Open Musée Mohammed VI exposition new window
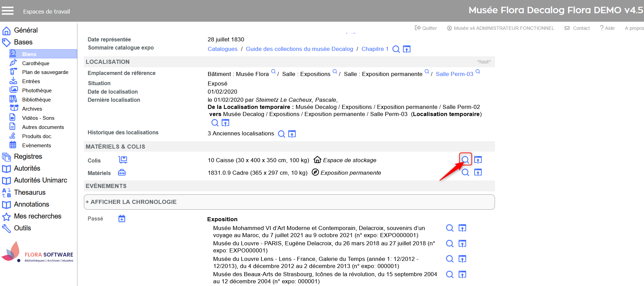Screen dimensions: 644x286 462,228
